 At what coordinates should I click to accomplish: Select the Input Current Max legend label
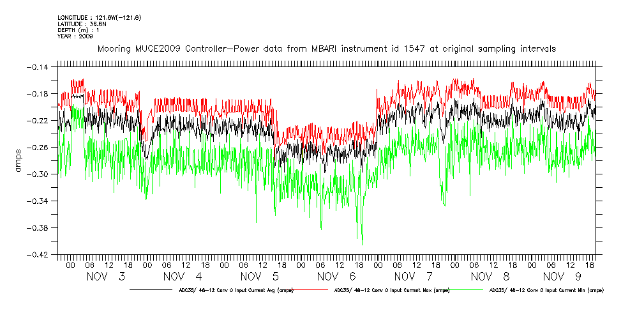tap(391, 290)
